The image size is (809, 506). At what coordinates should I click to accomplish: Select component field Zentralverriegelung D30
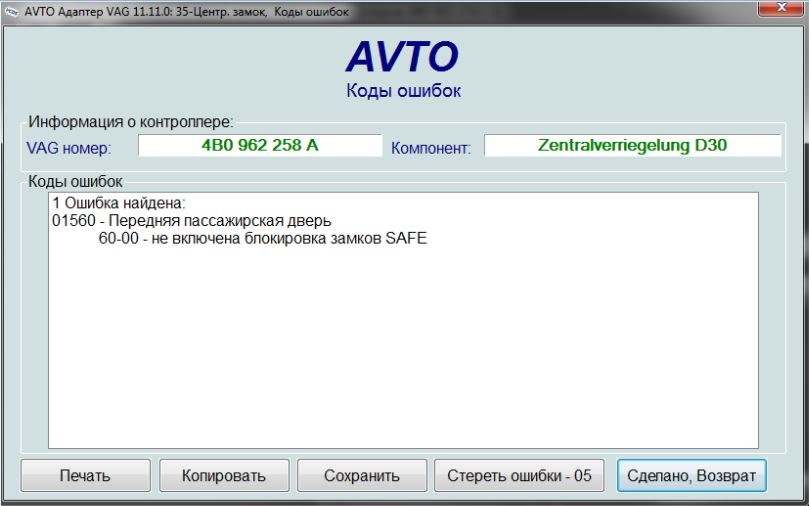tap(633, 145)
